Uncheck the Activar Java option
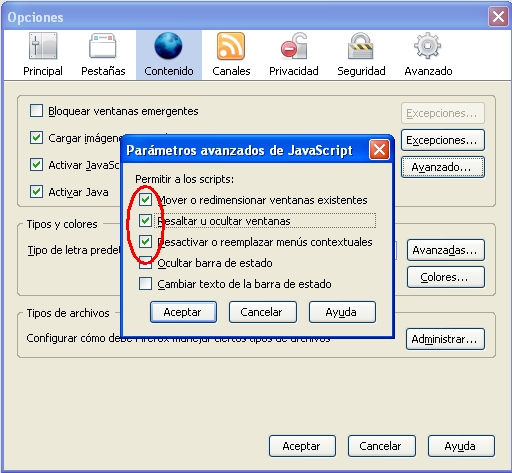The width and height of the screenshot is (512, 473). pos(36,192)
